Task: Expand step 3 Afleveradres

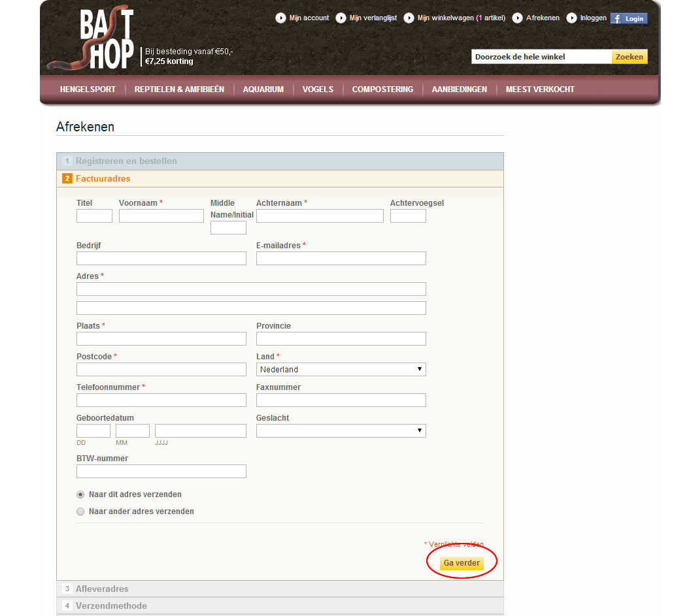Action: point(280,589)
